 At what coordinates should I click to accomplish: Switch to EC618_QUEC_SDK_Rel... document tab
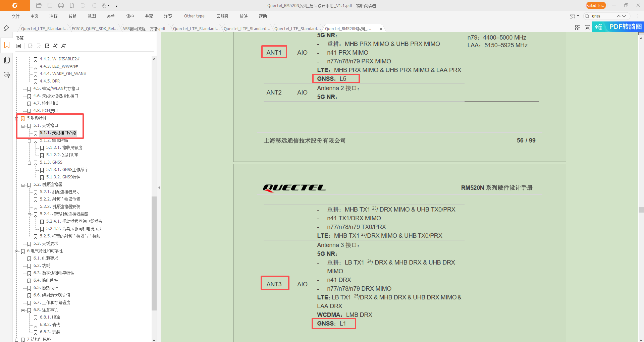pos(95,28)
